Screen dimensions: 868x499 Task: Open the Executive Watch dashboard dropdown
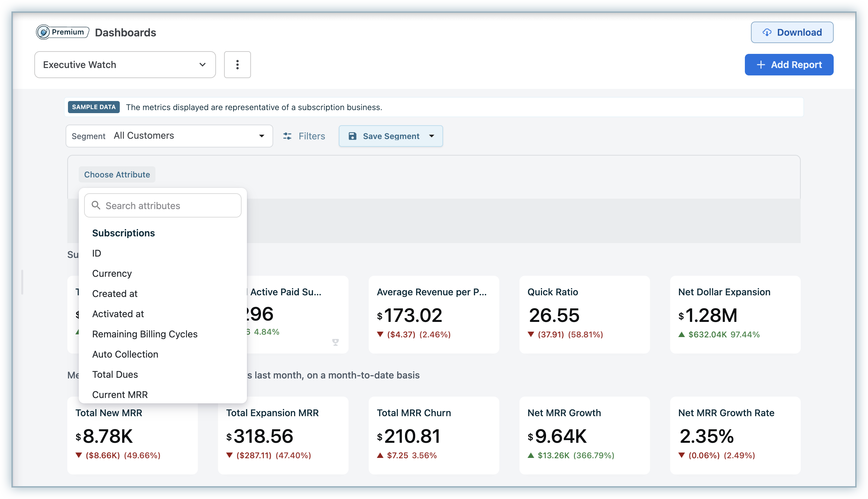(125, 65)
